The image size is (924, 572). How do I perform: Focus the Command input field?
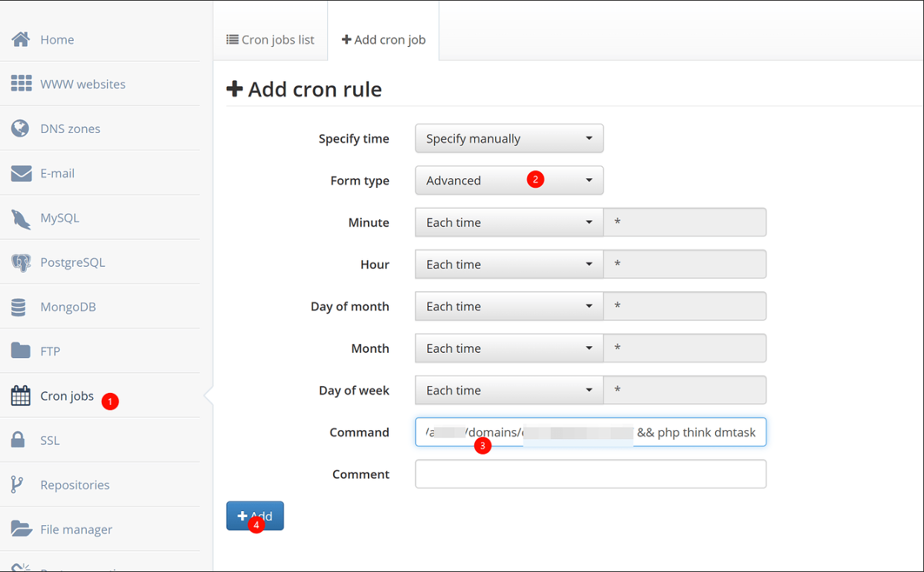coord(590,432)
